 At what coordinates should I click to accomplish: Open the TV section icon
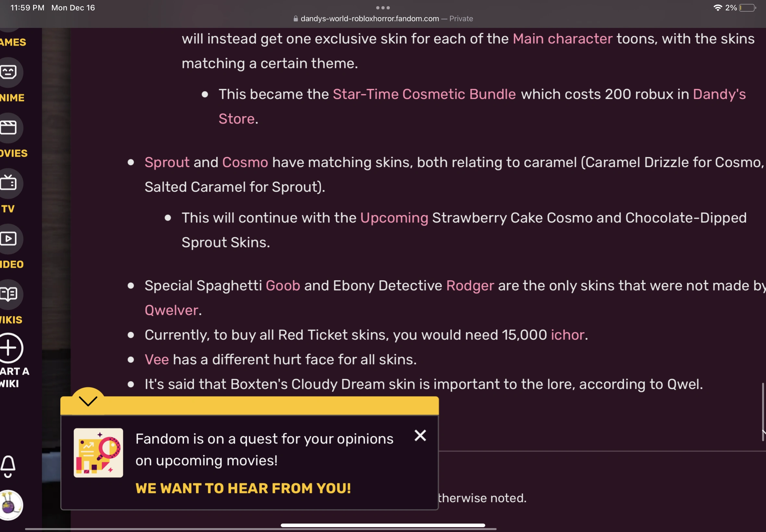(9, 183)
